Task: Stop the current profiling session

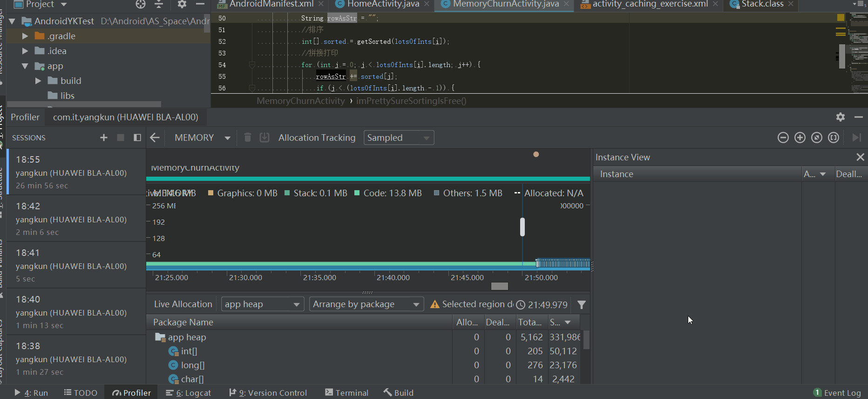Action: click(120, 138)
